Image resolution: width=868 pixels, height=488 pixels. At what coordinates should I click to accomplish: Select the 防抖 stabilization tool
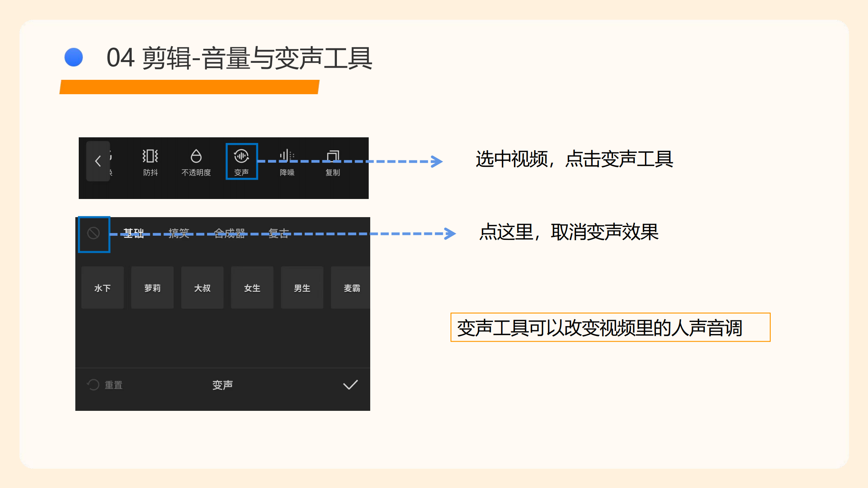coord(150,162)
